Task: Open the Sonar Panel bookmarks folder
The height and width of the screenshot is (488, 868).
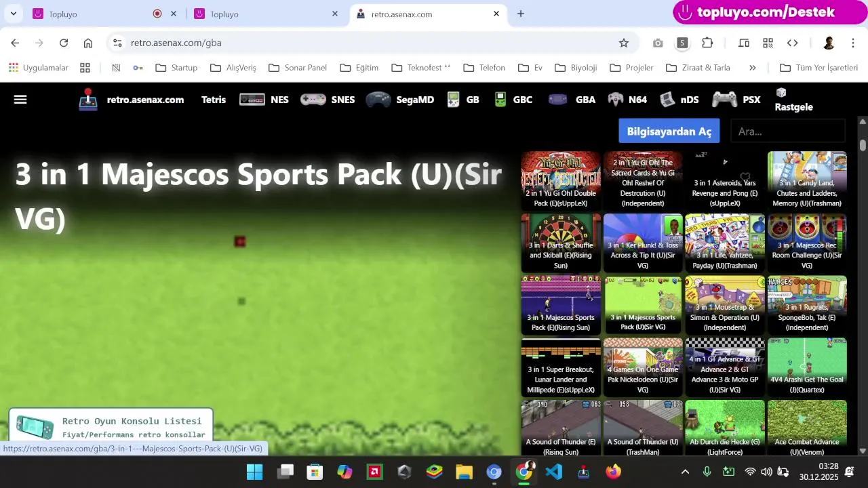Action: 298,68
